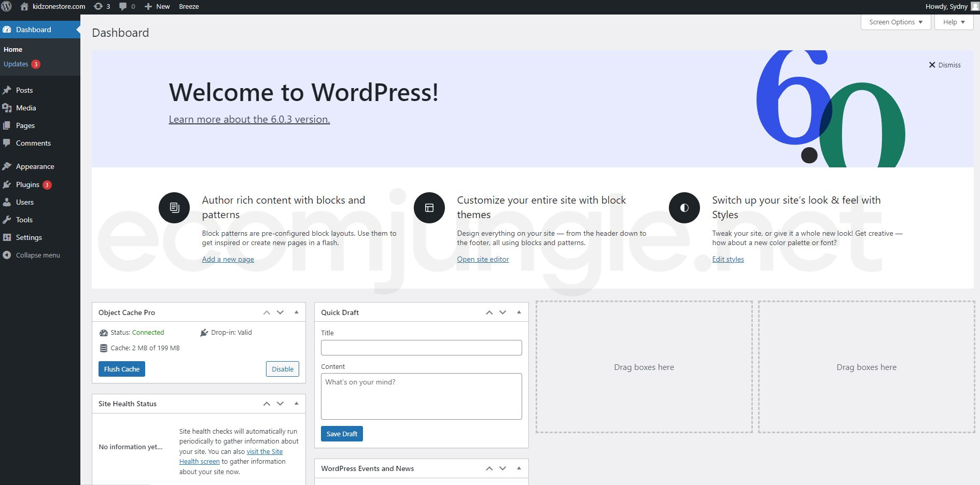Follow the Open site editor link

click(483, 259)
